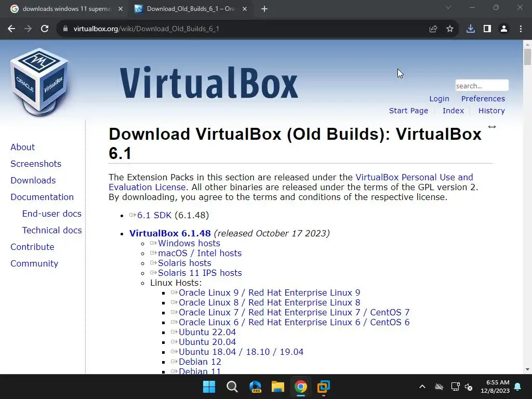Image resolution: width=532 pixels, height=399 pixels.
Task: Open Downloads in sidebar
Action: 33,180
